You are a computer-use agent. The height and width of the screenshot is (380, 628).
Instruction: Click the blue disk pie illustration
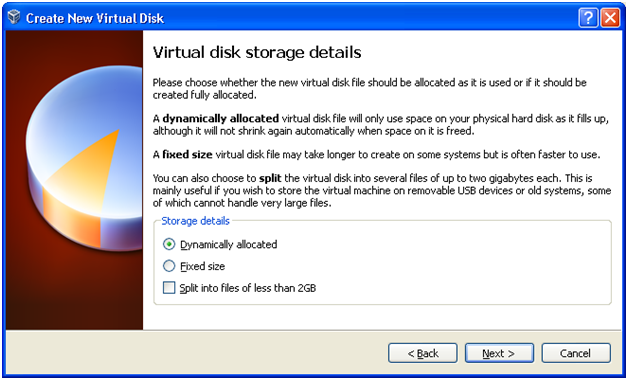point(84,156)
